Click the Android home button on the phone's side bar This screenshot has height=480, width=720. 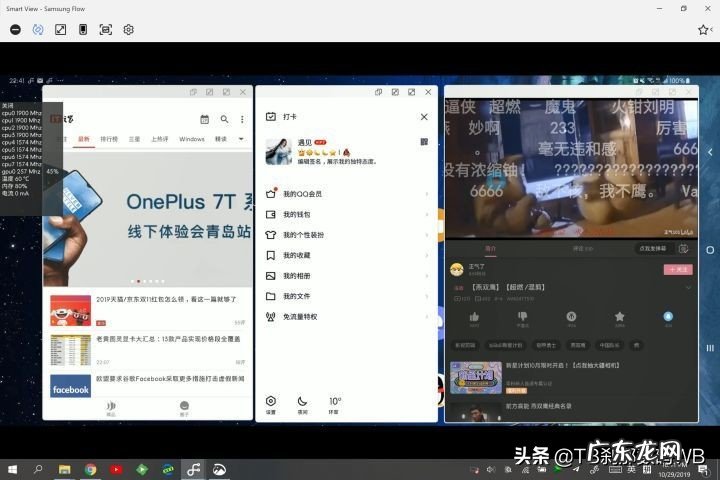[x=710, y=250]
